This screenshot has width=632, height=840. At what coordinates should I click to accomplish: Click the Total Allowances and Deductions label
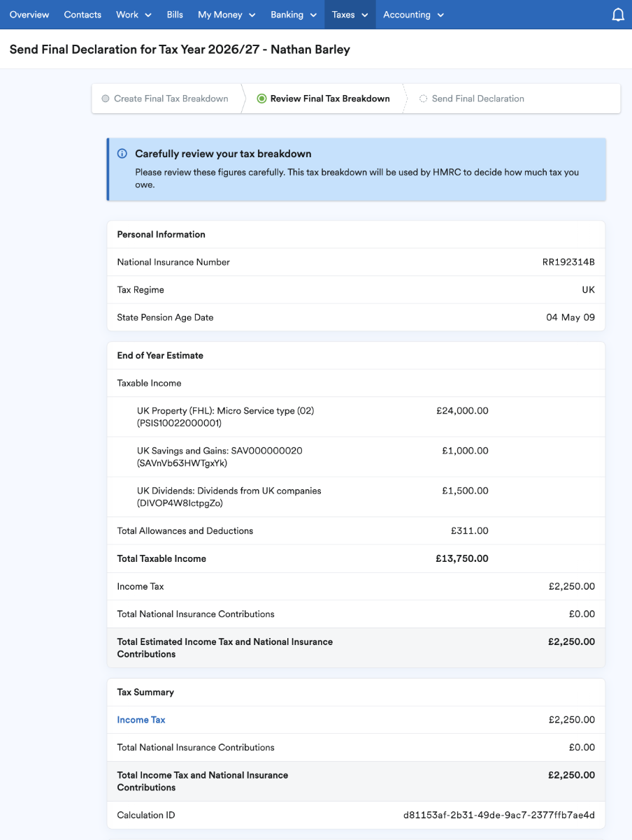(x=185, y=531)
